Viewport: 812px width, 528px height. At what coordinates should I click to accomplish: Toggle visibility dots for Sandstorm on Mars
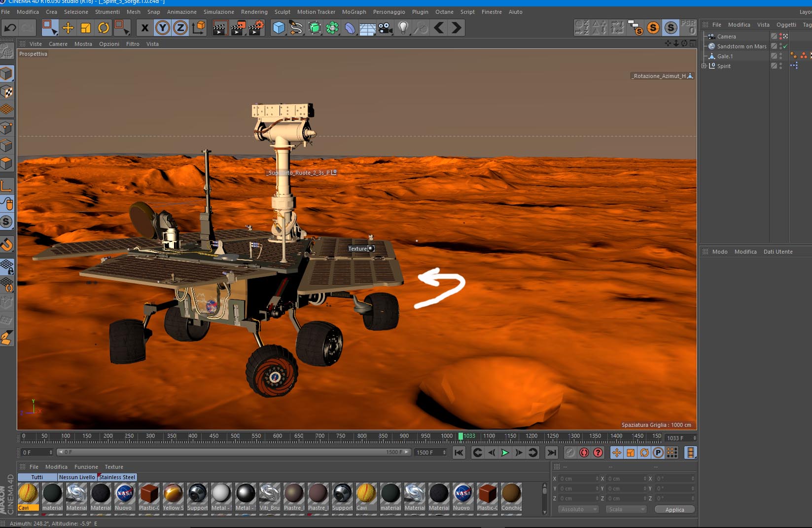tap(780, 46)
